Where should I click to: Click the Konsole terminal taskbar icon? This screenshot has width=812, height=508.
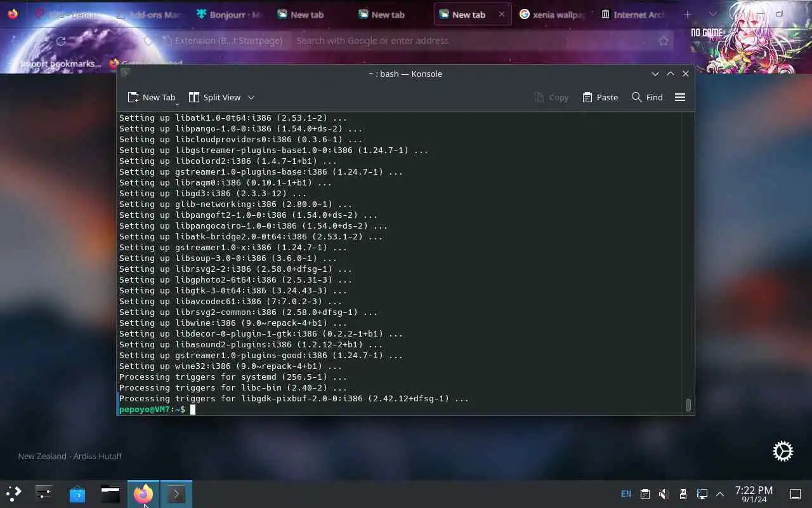tap(176, 493)
